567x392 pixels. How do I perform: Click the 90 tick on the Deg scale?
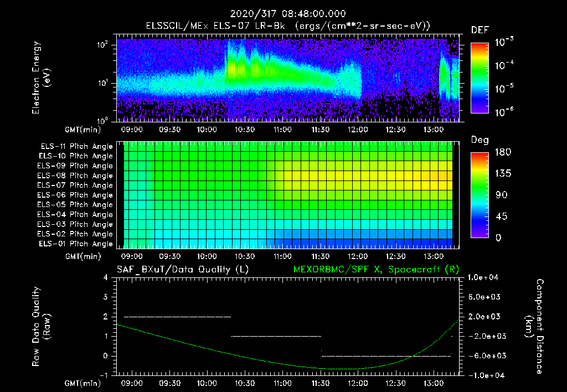click(x=502, y=195)
